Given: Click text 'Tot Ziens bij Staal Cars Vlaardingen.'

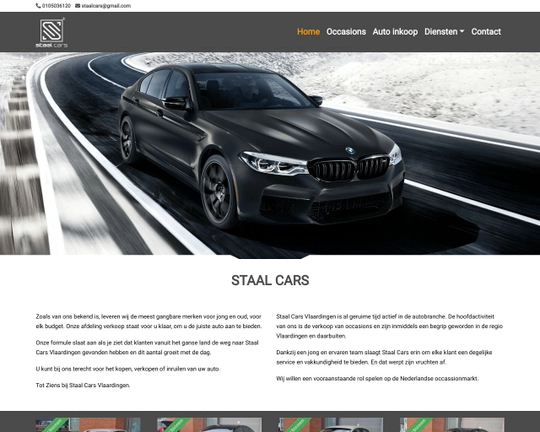Looking at the screenshot, I should click(83, 385).
